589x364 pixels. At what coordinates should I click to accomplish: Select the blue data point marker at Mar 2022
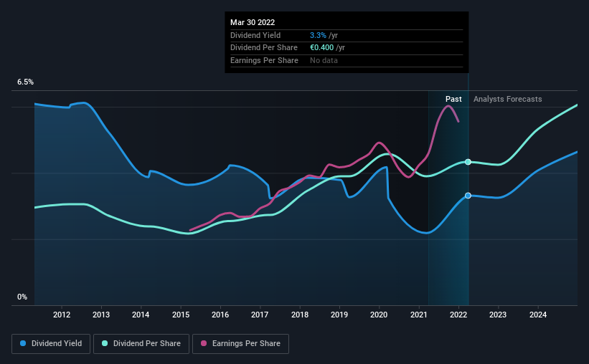pos(468,196)
